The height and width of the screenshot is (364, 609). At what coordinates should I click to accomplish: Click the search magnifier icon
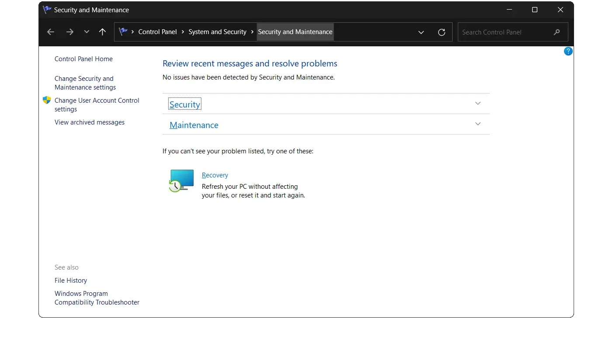pos(557,32)
